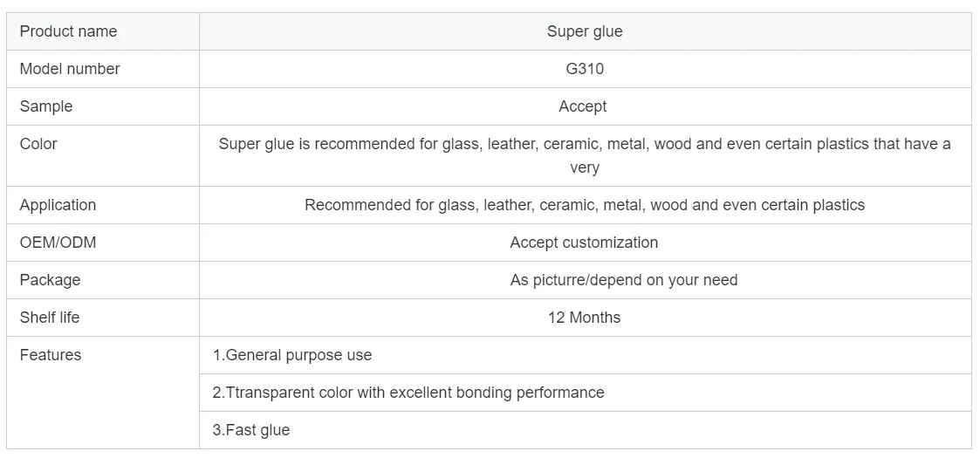The image size is (980, 458).
Task: Click the transparent color bonding feature line
Action: (408, 393)
